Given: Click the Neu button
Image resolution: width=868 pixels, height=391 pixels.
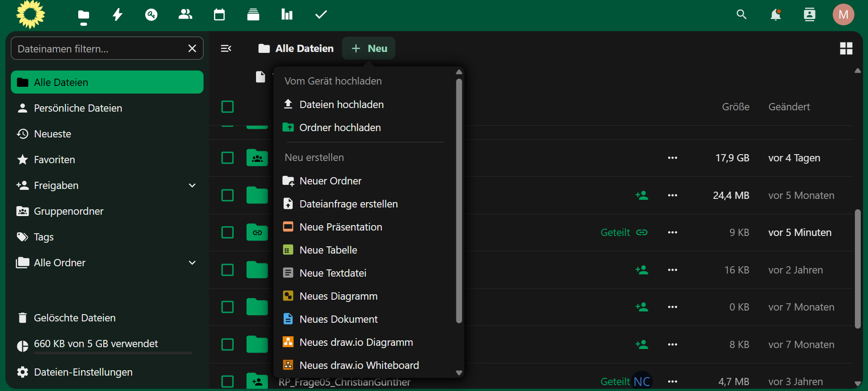Looking at the screenshot, I should (369, 48).
